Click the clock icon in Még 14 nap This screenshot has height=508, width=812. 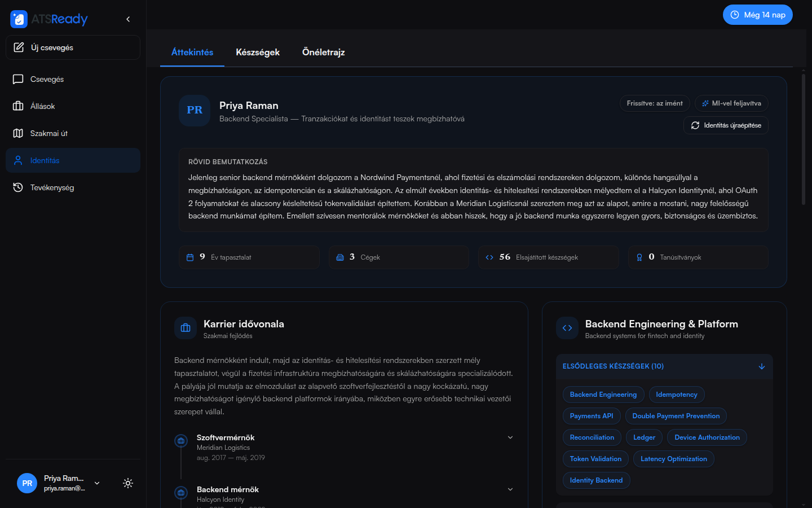coord(735,15)
